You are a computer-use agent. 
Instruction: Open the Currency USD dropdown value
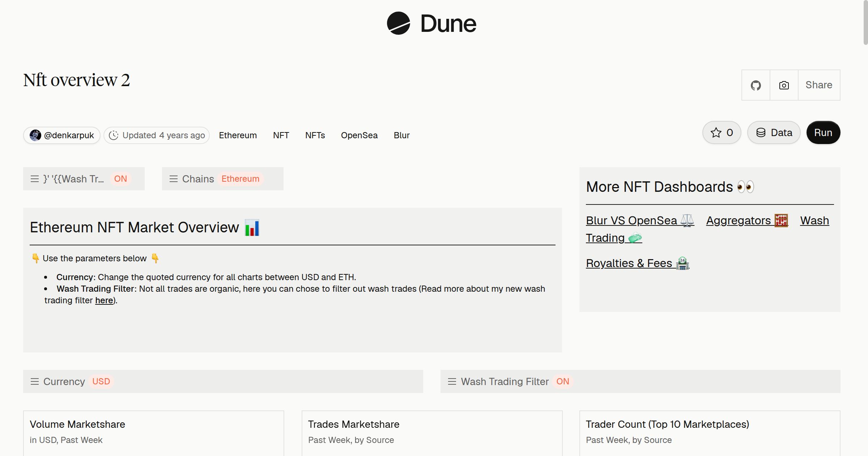101,381
